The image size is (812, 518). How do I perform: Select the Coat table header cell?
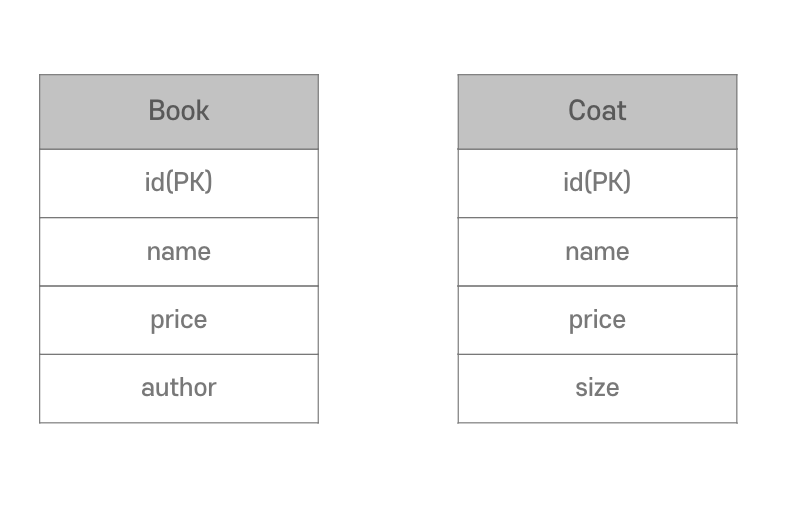pyautogui.click(x=597, y=112)
